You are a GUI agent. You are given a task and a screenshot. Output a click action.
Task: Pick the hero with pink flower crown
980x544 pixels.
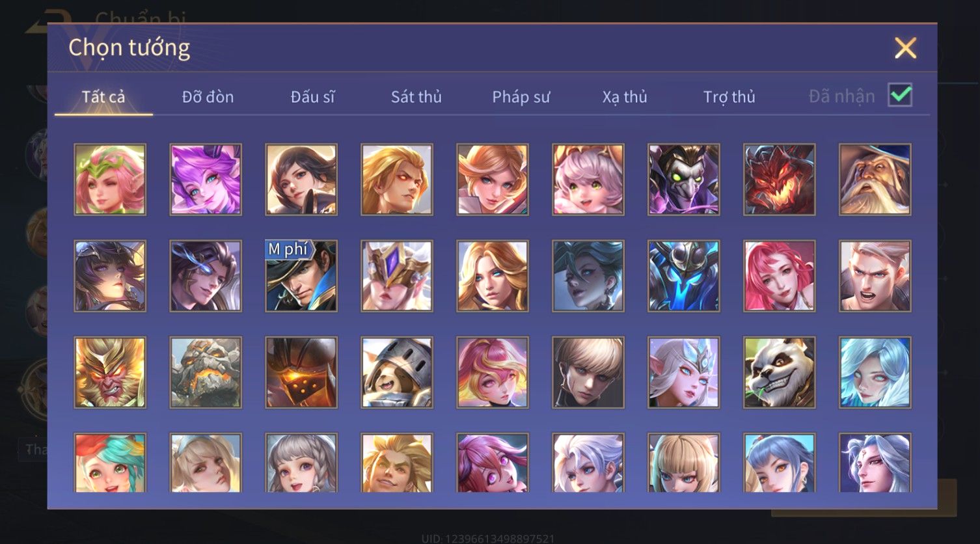coord(110,180)
